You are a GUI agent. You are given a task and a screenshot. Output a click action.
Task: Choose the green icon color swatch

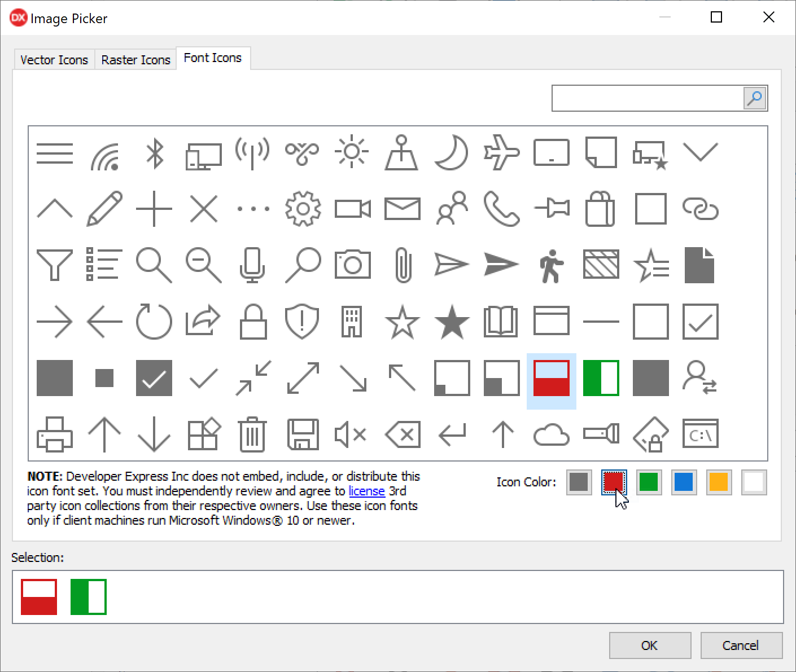coord(649,482)
